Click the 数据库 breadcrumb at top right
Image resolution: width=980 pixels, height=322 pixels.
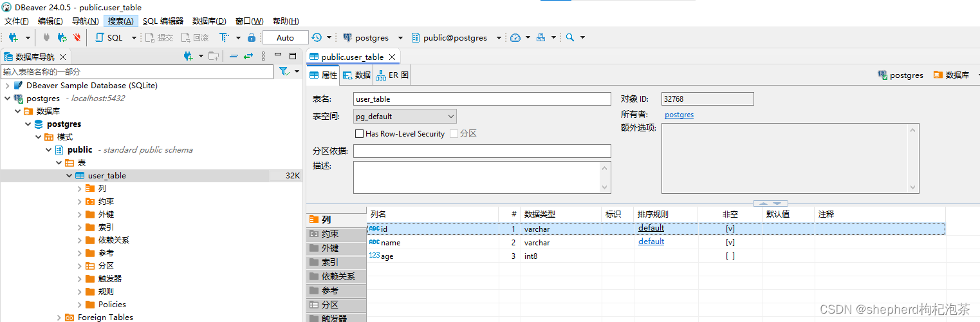pos(951,75)
